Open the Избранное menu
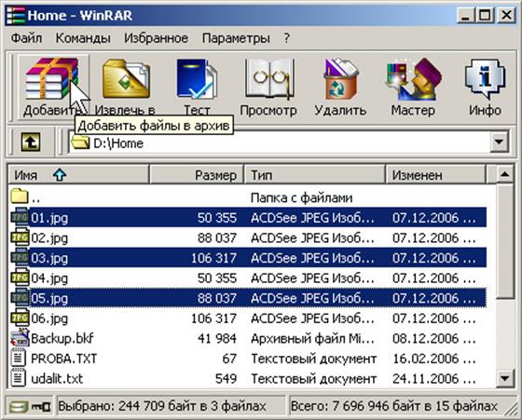This screenshot has width=522, height=420. 156,38
